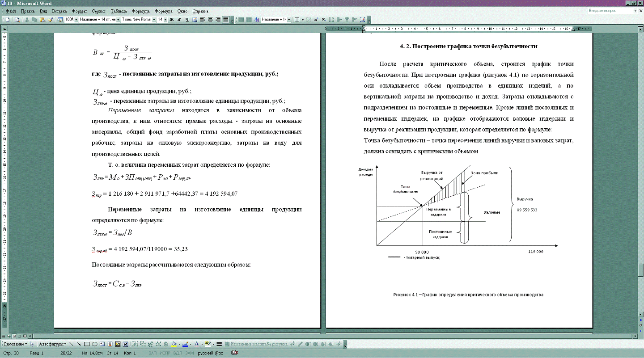The width and height of the screenshot is (644, 358).
Task: Open the font size 14 dropdown
Action: pyautogui.click(x=165, y=20)
